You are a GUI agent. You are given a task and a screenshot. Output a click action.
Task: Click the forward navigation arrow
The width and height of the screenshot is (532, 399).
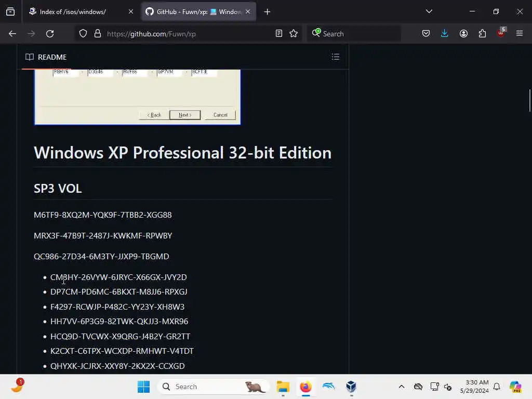point(31,34)
